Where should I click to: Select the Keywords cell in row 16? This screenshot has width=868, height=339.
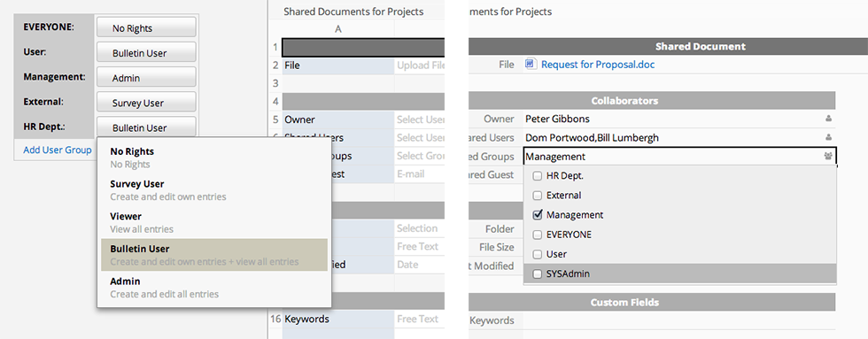click(x=338, y=320)
